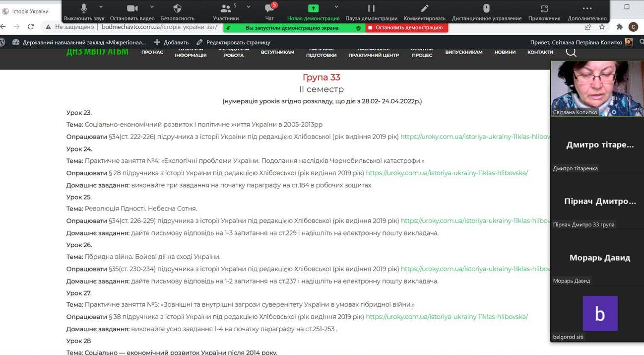Open Комментировать annotation tool
This screenshot has height=355, width=644.
click(x=425, y=12)
